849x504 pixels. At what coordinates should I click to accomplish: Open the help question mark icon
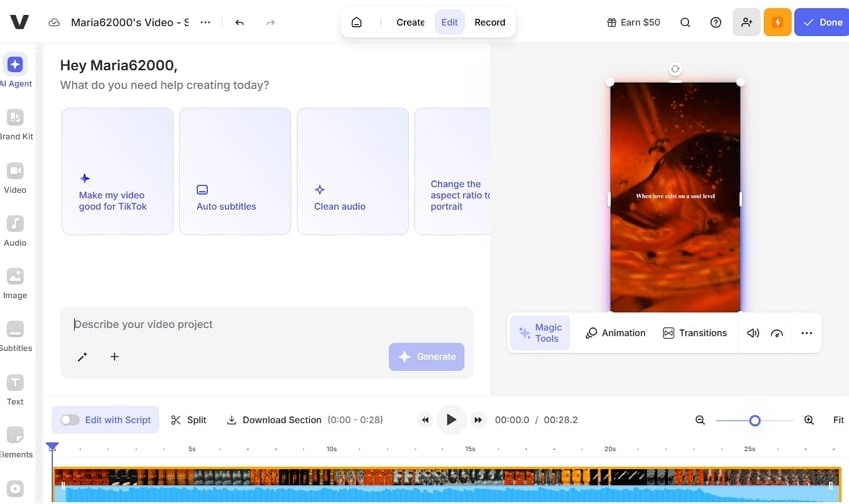[716, 22]
